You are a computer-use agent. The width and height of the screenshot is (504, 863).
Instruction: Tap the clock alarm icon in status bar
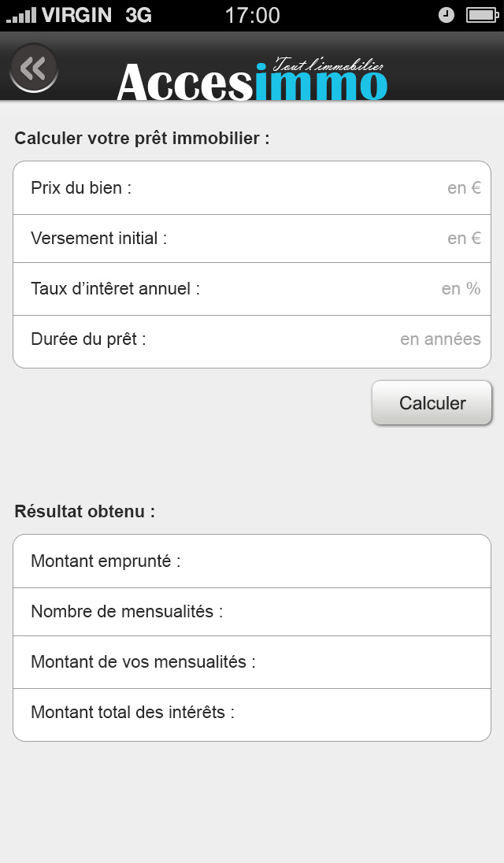[x=447, y=16]
